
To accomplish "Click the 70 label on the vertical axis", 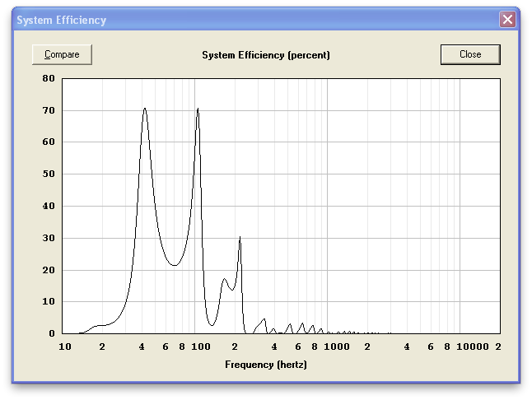I will click(x=49, y=110).
